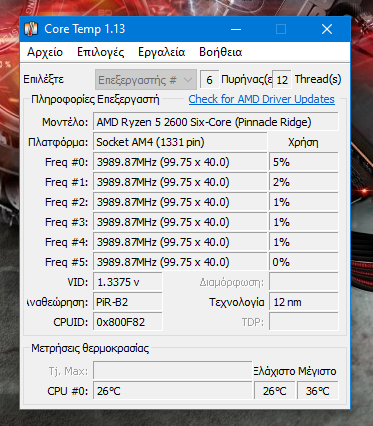
Task: Click the Socket AM4 platform field
Action: [180, 142]
